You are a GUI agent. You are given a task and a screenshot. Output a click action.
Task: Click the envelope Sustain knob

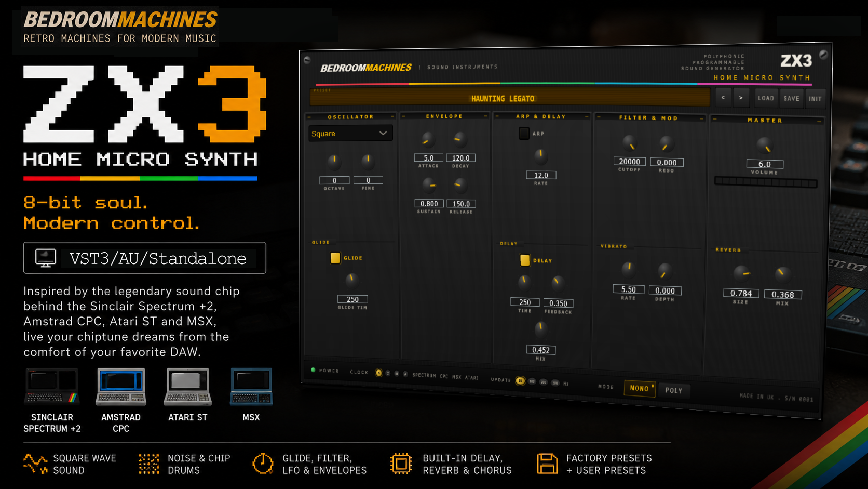click(429, 184)
